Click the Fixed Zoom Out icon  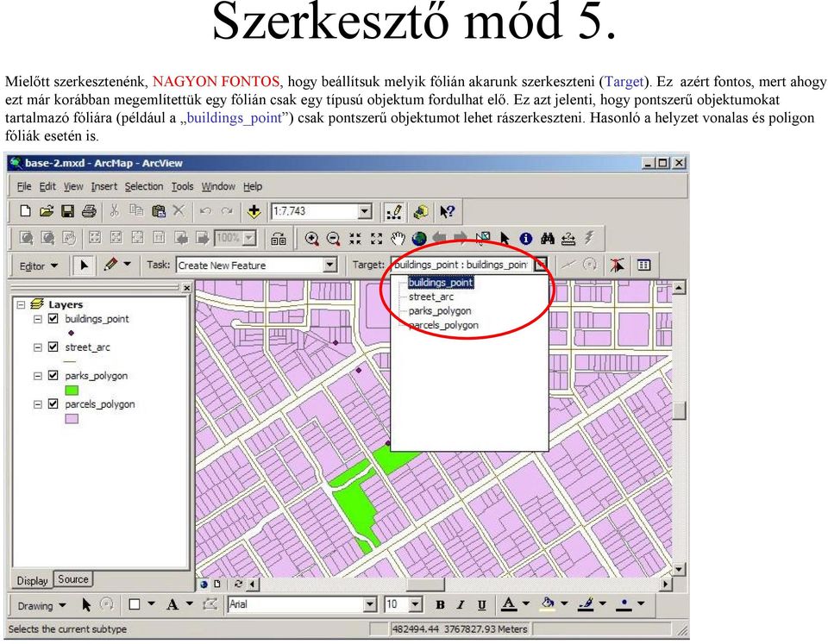376,239
